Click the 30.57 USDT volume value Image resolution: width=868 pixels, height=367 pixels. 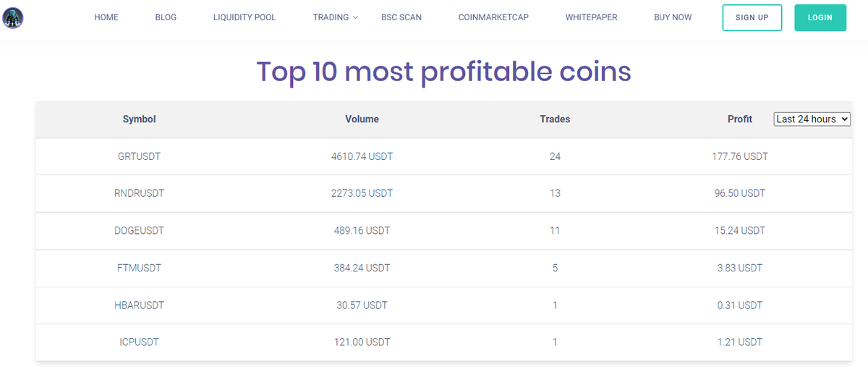click(x=362, y=305)
